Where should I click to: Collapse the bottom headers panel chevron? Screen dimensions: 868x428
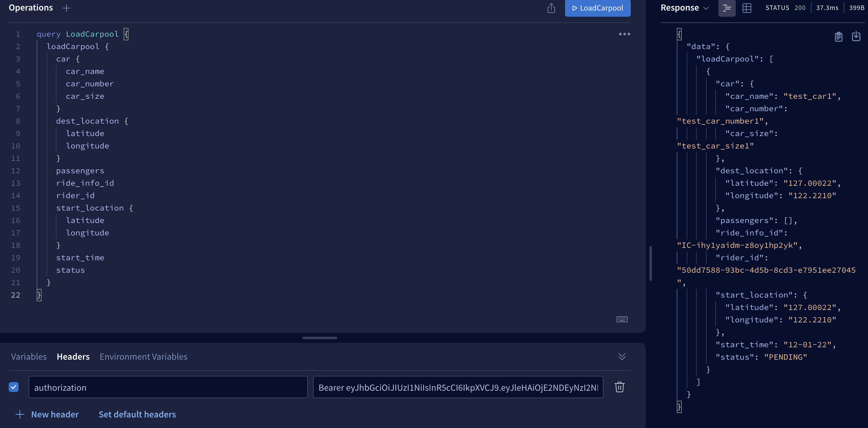click(622, 357)
